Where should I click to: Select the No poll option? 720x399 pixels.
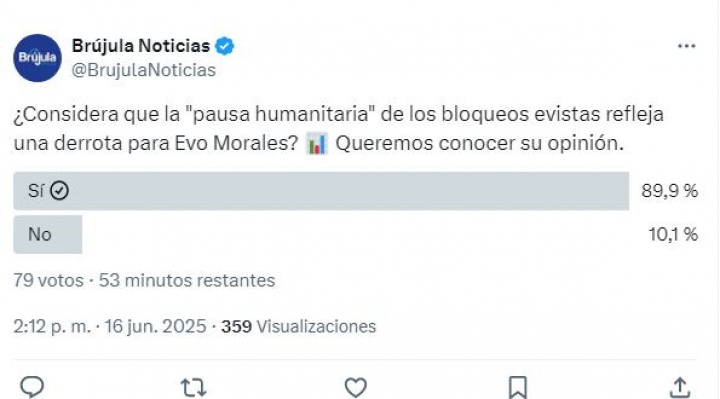coord(48,234)
